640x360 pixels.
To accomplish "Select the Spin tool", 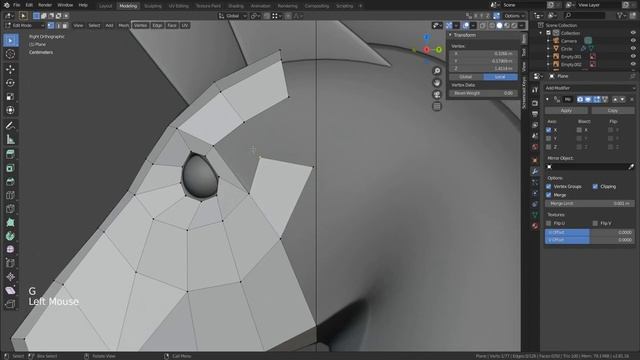I will coord(11,236).
